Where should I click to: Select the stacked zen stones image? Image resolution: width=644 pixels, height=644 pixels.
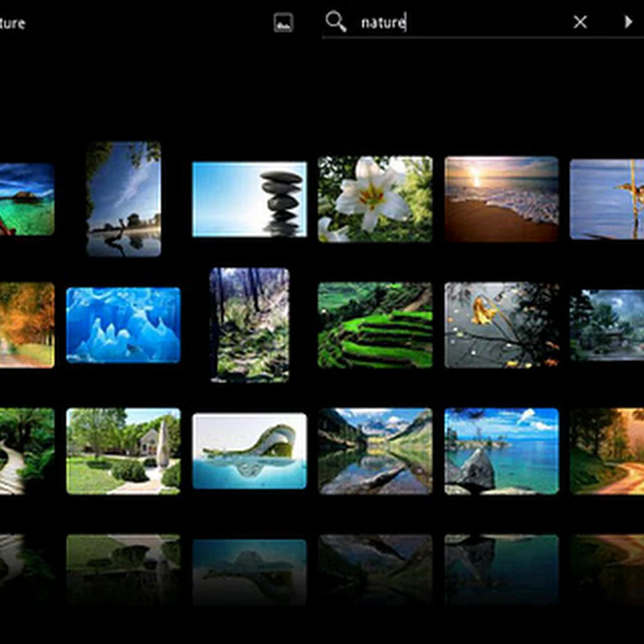click(x=249, y=199)
